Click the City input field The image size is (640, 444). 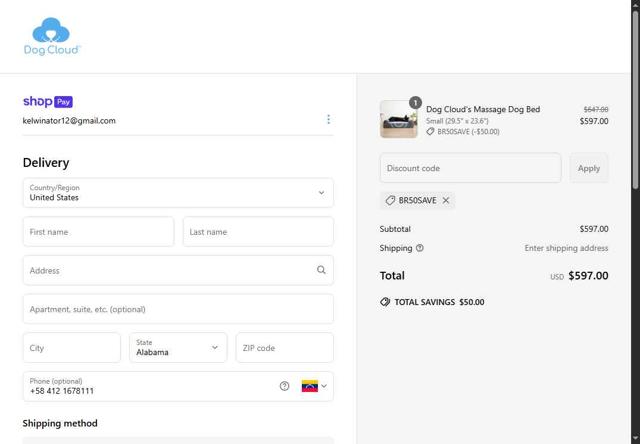tap(72, 348)
